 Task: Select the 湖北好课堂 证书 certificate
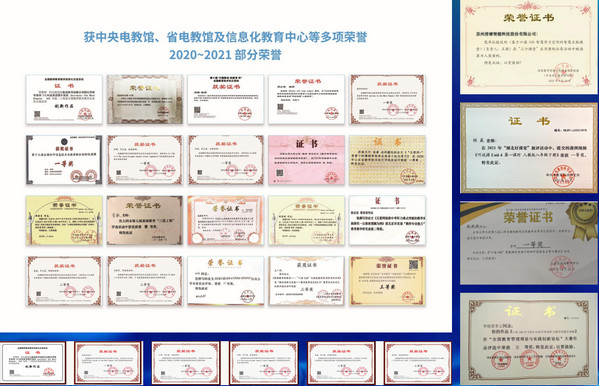pos(529,148)
